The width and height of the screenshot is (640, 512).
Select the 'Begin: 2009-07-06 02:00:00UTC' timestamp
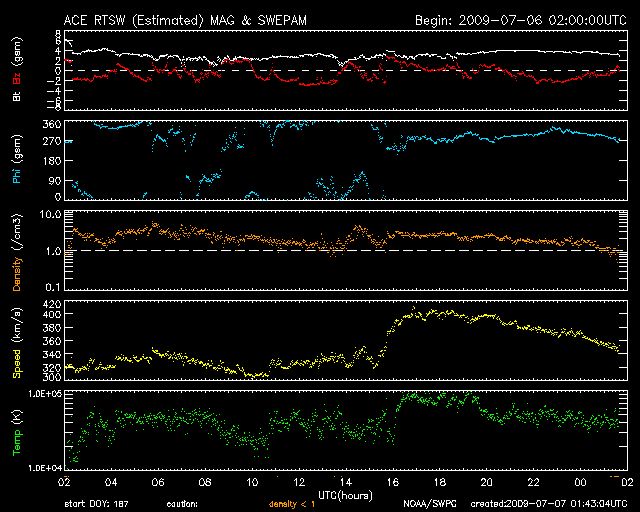click(520, 20)
